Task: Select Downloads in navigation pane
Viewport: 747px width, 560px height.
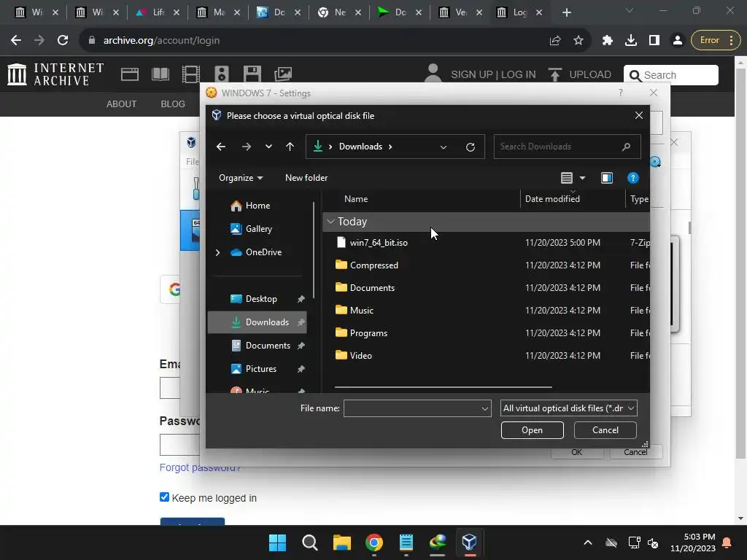Action: point(258,322)
